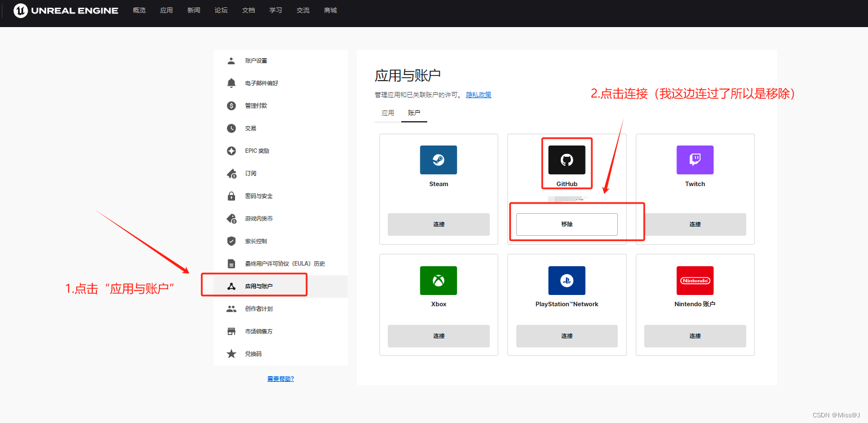Screen dimensions: 868x423
Task: Open 文档 in the top navigation
Action: click(249, 10)
